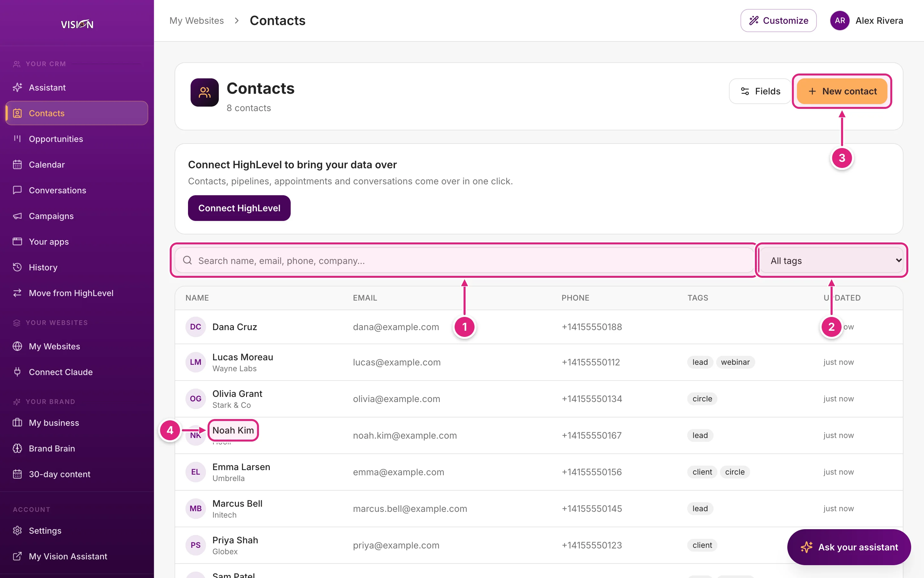Open Ask your assistant button
Viewport: 924px width, 578px height.
tap(849, 547)
